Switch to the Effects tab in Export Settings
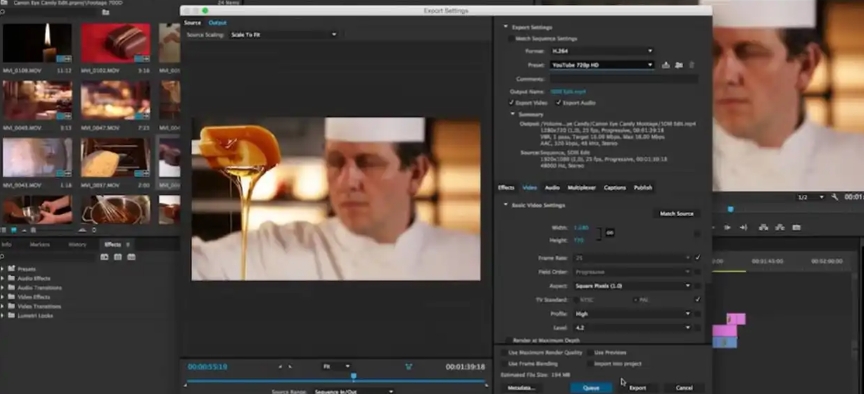This screenshot has width=864, height=394. tap(506, 188)
